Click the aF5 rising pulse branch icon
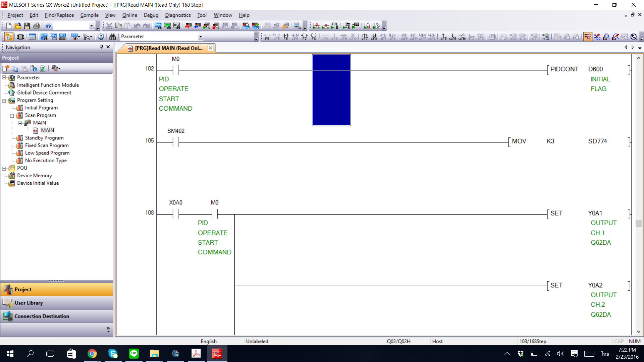Screen dimensions: 644x362 point(443,37)
